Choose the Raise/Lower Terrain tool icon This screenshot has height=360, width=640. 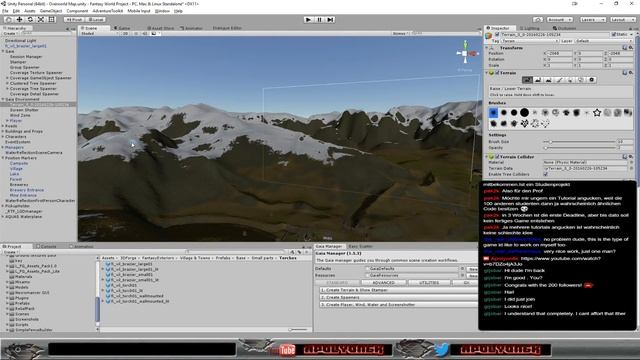coord(527,80)
